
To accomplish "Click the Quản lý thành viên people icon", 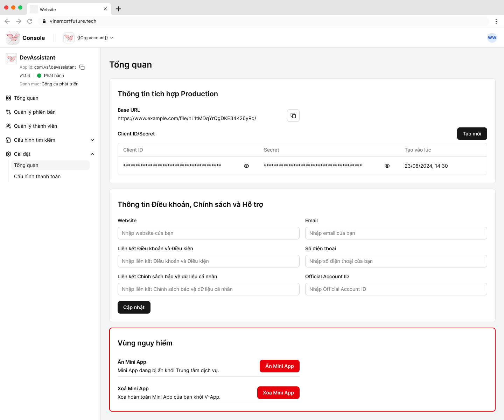I will point(8,126).
